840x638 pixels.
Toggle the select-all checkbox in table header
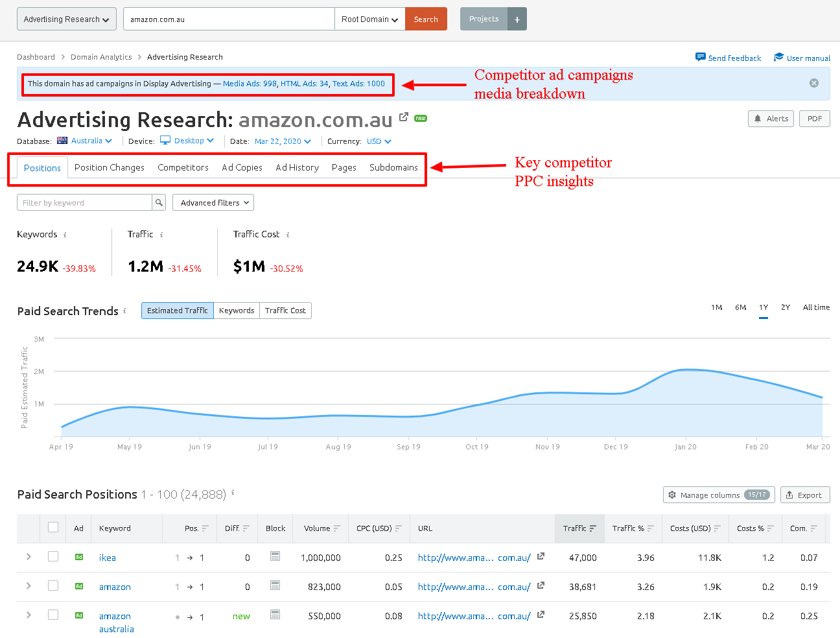pyautogui.click(x=53, y=527)
